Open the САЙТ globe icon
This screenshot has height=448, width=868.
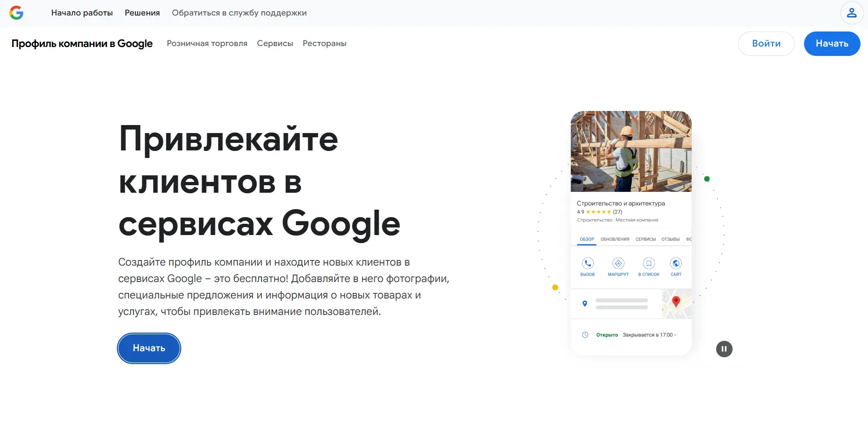tap(676, 263)
